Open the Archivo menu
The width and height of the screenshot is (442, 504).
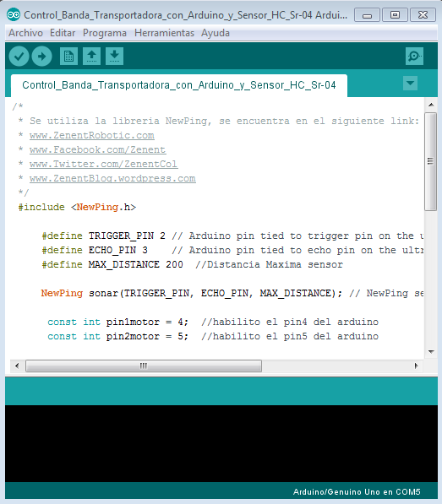(x=25, y=33)
